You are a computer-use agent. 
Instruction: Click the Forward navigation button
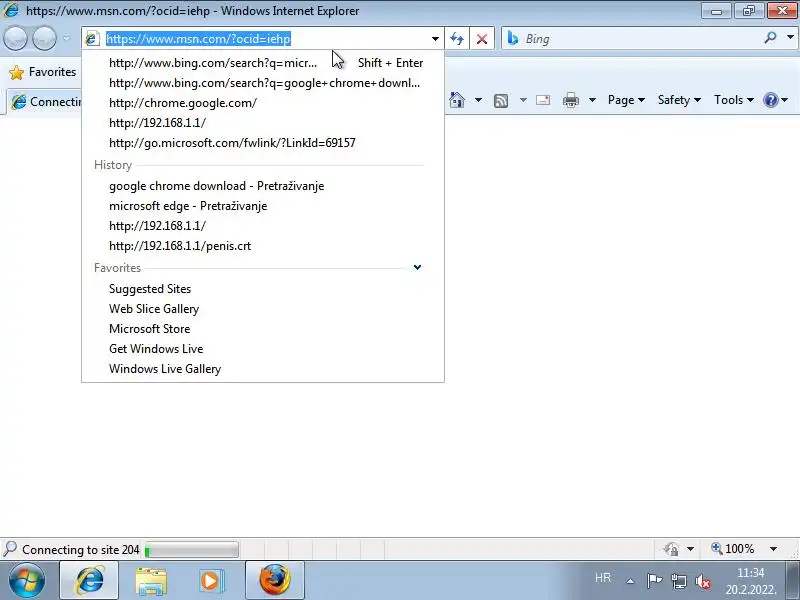click(x=44, y=38)
